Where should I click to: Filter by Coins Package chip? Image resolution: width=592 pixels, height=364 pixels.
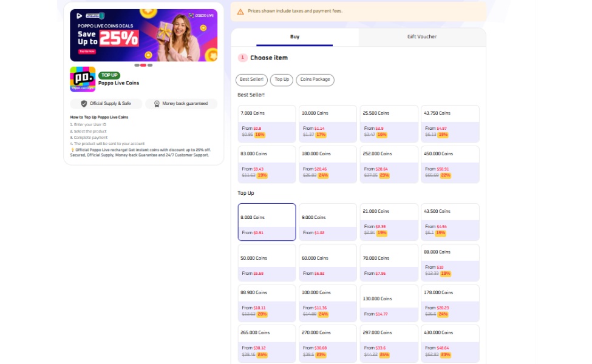[315, 79]
